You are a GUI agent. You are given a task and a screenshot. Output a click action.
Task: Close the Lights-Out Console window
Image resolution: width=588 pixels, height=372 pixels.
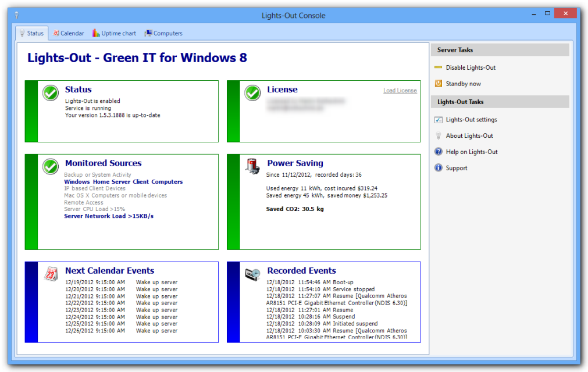pos(565,13)
